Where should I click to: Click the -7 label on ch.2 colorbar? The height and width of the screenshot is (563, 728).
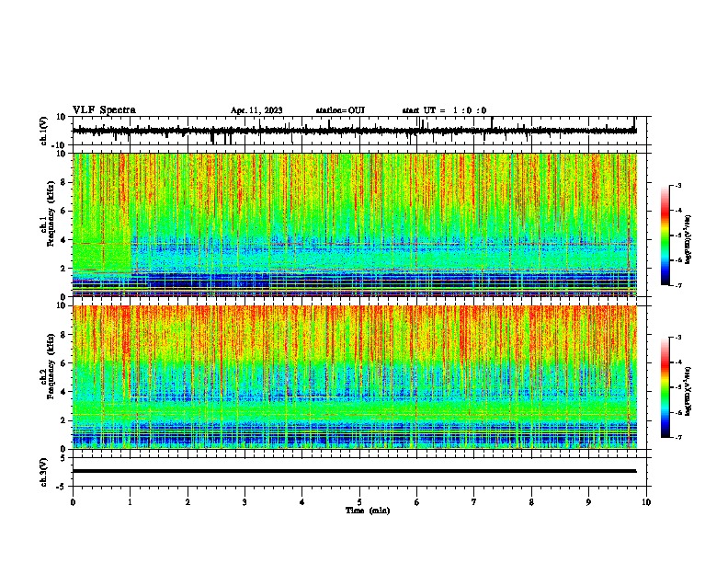click(677, 438)
